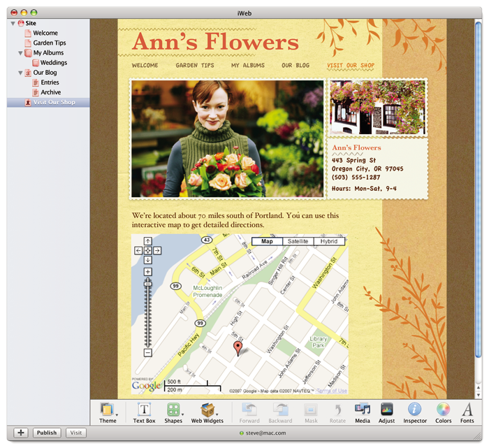Image resolution: width=489 pixels, height=448 pixels.
Task: Open the Colors picker
Action: (x=443, y=410)
